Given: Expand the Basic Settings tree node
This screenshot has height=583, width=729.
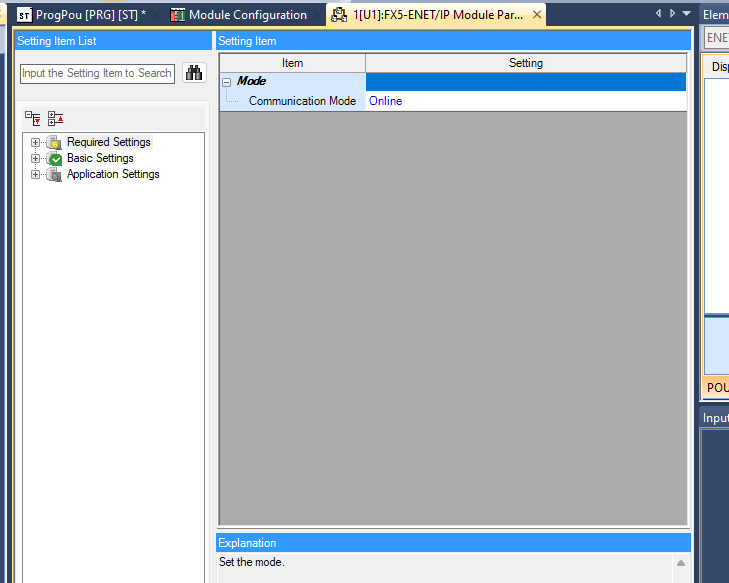Looking at the screenshot, I should click(x=36, y=159).
